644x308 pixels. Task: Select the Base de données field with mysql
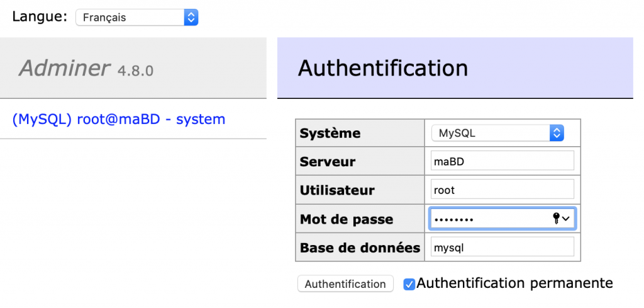tap(502, 248)
